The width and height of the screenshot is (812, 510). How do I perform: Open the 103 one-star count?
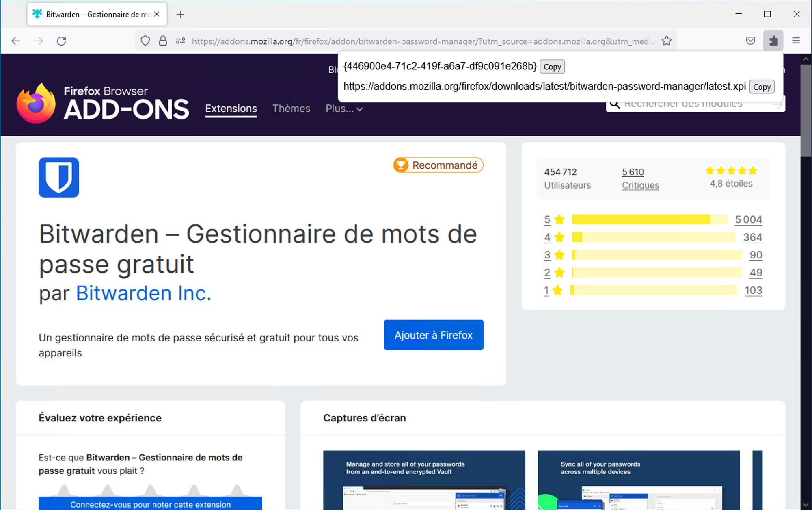tap(754, 291)
